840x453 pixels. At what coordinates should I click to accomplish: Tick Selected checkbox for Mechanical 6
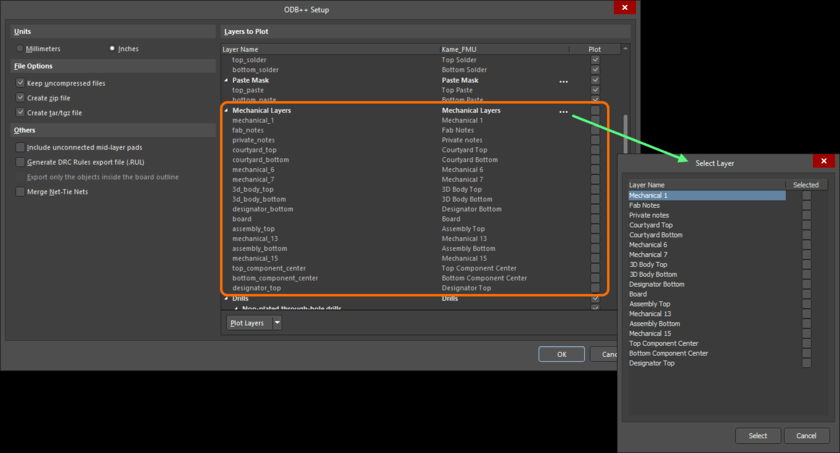tap(807, 245)
